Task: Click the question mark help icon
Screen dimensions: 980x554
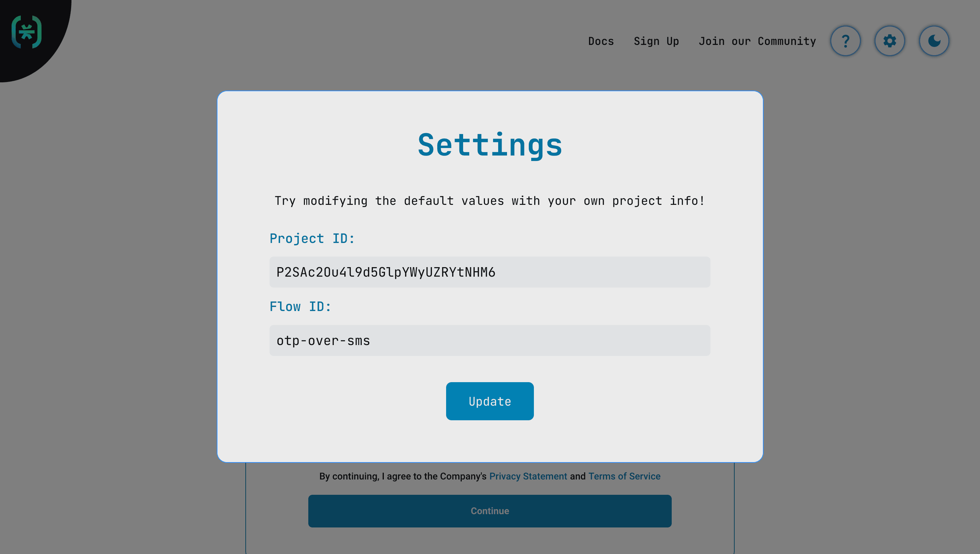Action: [x=845, y=41]
